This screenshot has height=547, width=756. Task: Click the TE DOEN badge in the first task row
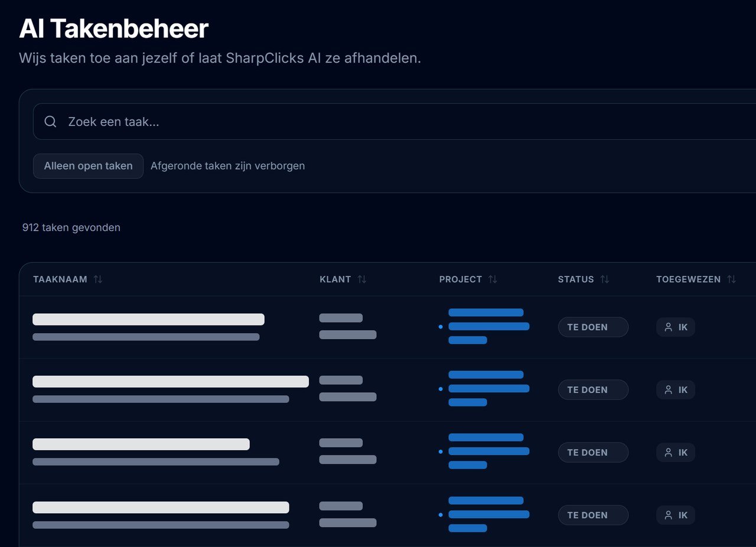pos(593,327)
